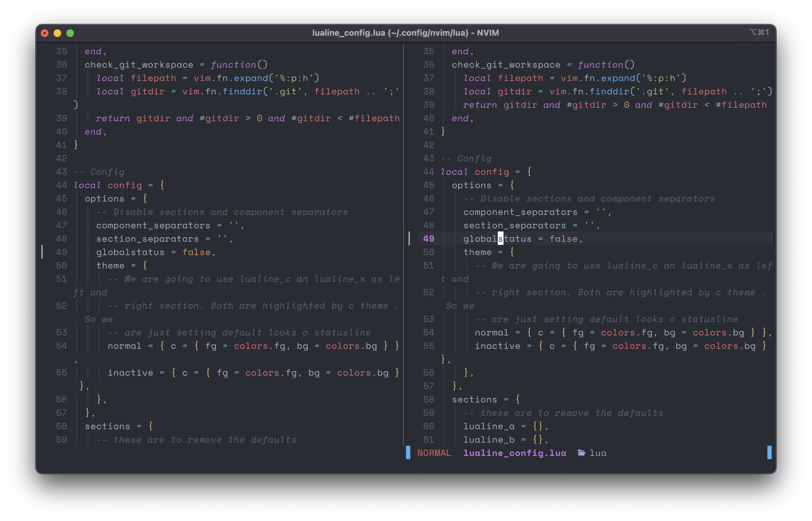The image size is (812, 521).
Task: Click the folder icon in the statusline
Action: pyautogui.click(x=581, y=453)
